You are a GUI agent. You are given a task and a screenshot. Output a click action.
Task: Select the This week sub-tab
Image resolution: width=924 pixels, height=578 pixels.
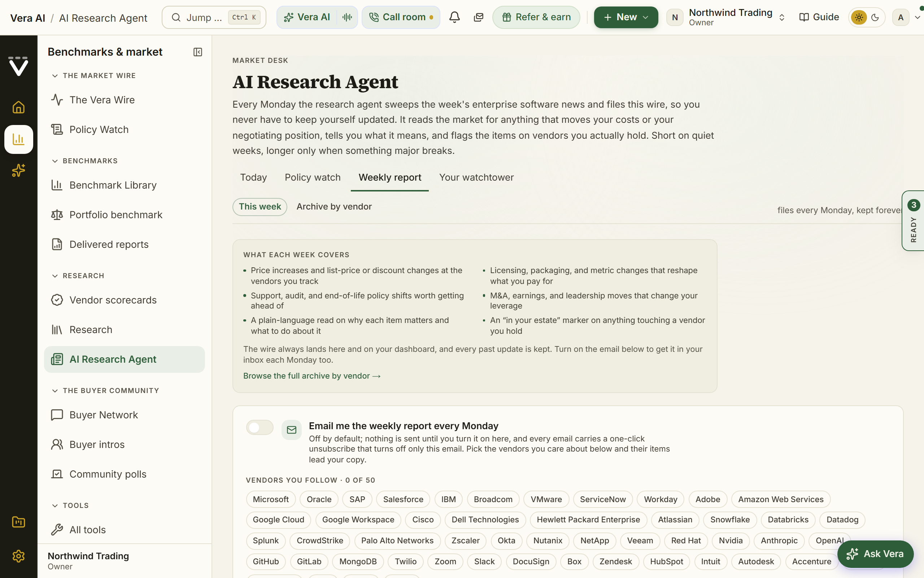[x=260, y=207]
